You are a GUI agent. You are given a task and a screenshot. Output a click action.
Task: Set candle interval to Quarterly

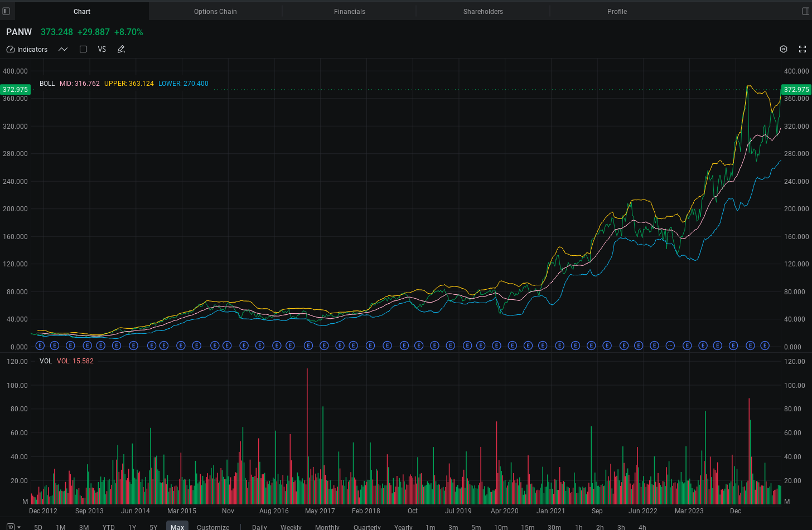[367, 527]
